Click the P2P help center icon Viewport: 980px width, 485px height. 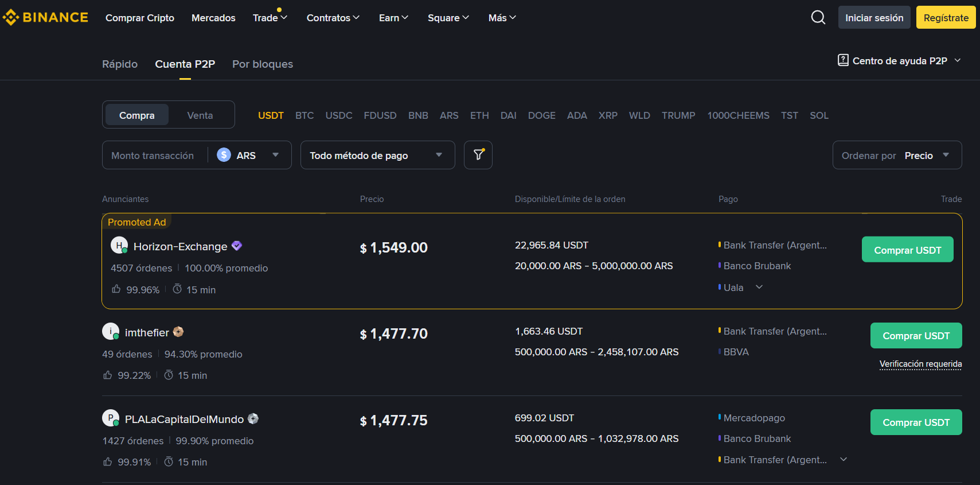click(x=843, y=60)
